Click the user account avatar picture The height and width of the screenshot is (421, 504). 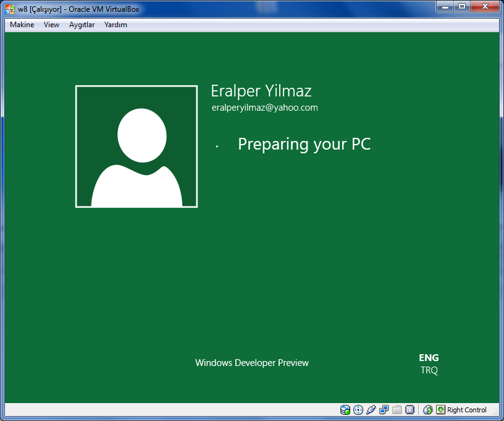pyautogui.click(x=136, y=147)
